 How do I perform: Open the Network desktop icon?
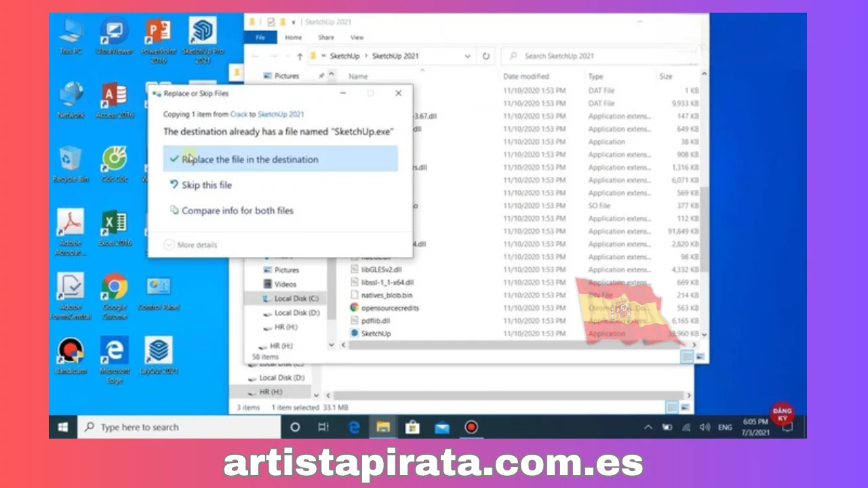pos(71,100)
